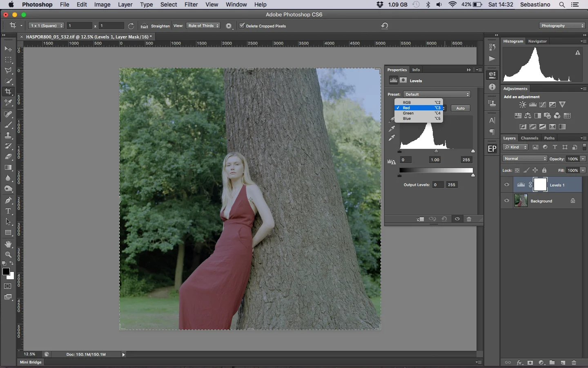This screenshot has height=368, width=588.
Task: Open the crop aspect ratio dropdown
Action: tap(46, 26)
